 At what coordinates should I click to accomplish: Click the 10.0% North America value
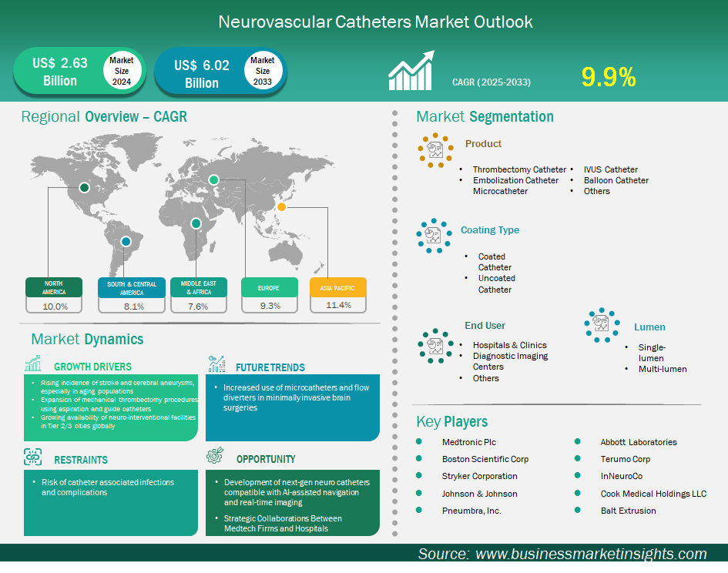coord(55,307)
